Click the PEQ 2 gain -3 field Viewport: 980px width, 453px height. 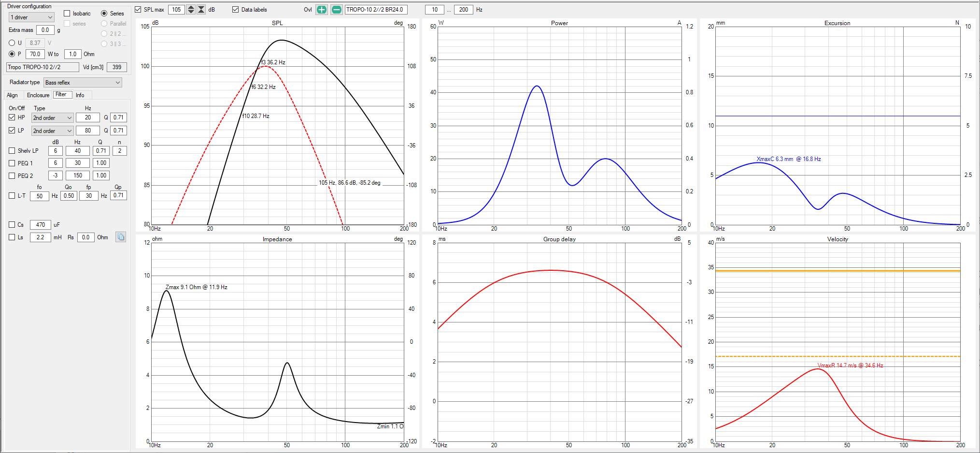pos(56,175)
